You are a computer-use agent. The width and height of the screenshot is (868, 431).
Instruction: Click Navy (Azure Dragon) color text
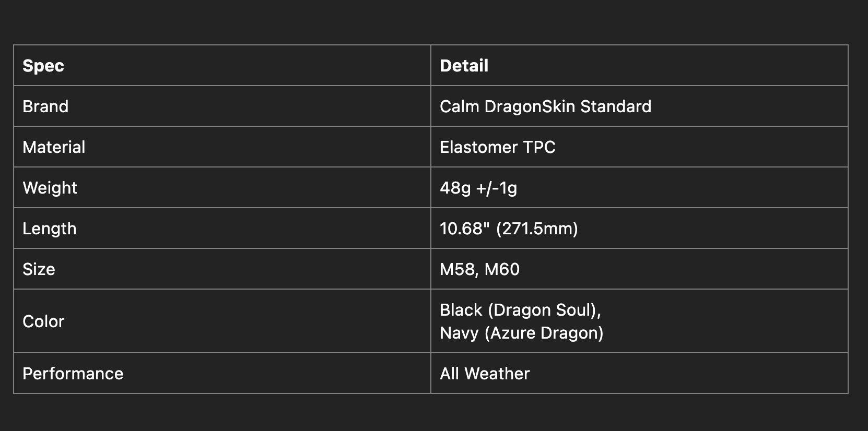[x=521, y=333]
